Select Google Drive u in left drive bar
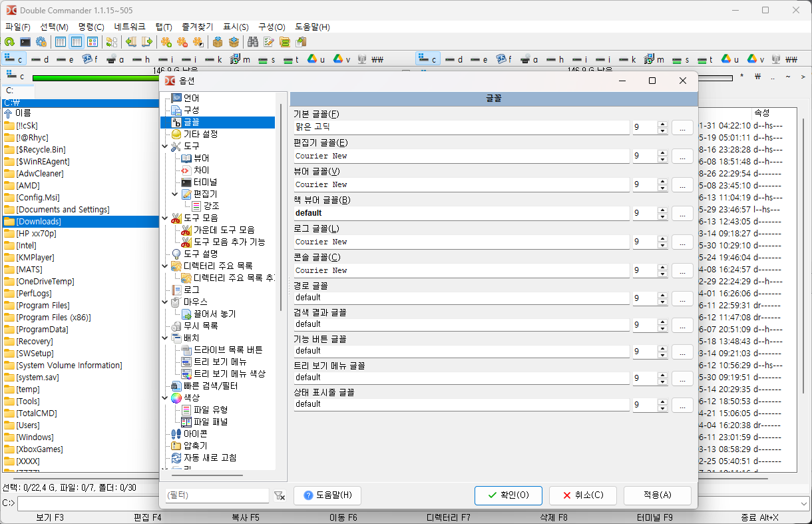This screenshot has height=524, width=812. point(317,59)
